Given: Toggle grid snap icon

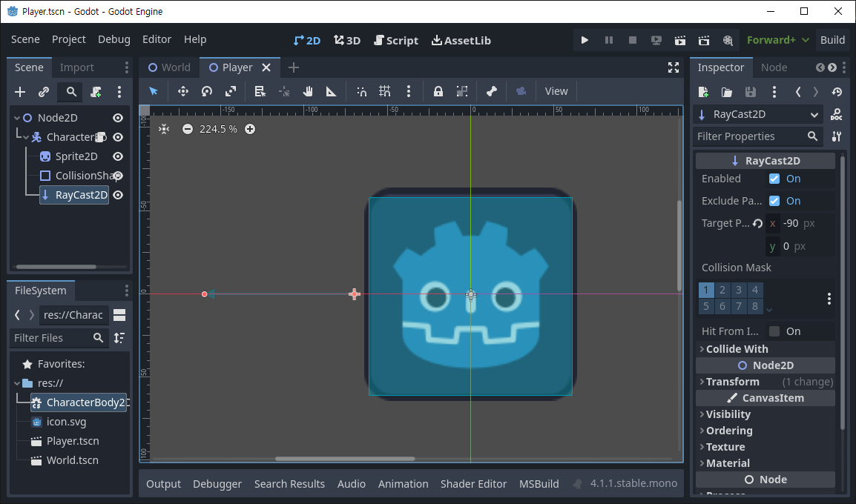Looking at the screenshot, I should (385, 91).
